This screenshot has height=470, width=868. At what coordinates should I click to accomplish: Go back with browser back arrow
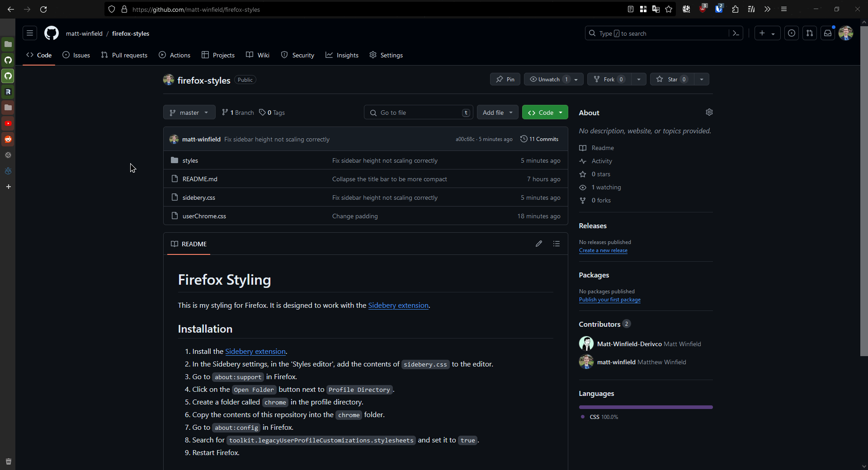(x=11, y=9)
